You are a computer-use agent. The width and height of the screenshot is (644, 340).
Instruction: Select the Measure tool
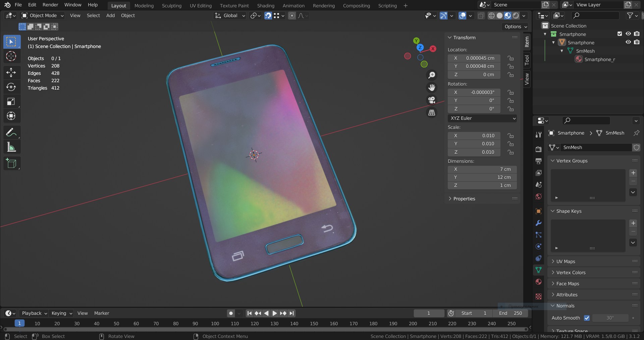coord(11,147)
